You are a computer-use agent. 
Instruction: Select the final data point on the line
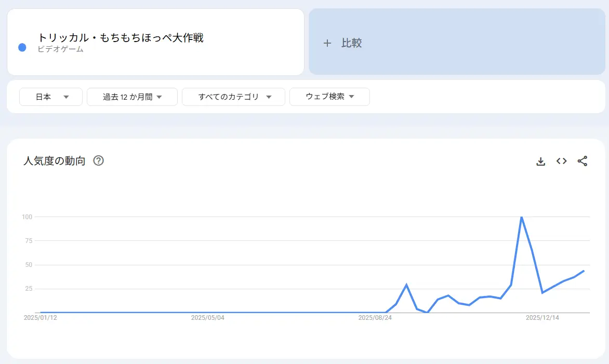[584, 271]
